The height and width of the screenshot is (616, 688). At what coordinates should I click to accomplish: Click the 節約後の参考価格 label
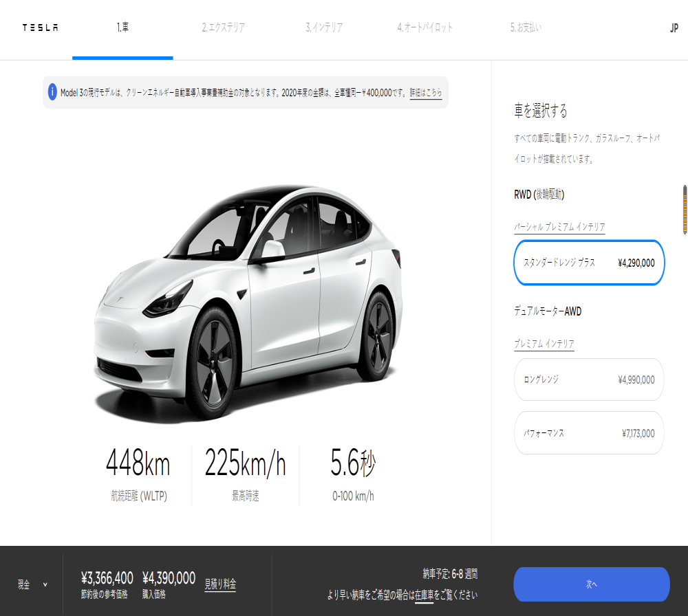(105, 594)
